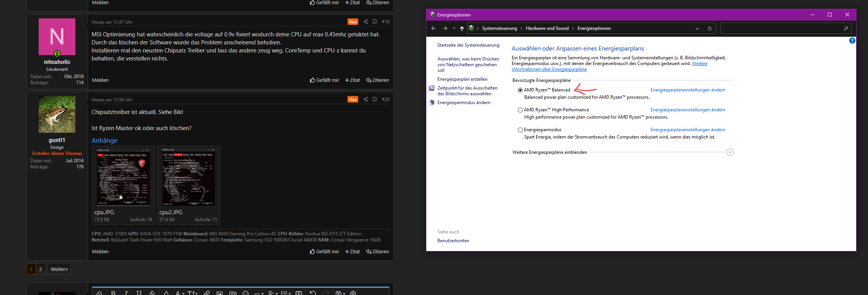Insert a table via the editor table icon

click(x=299, y=293)
